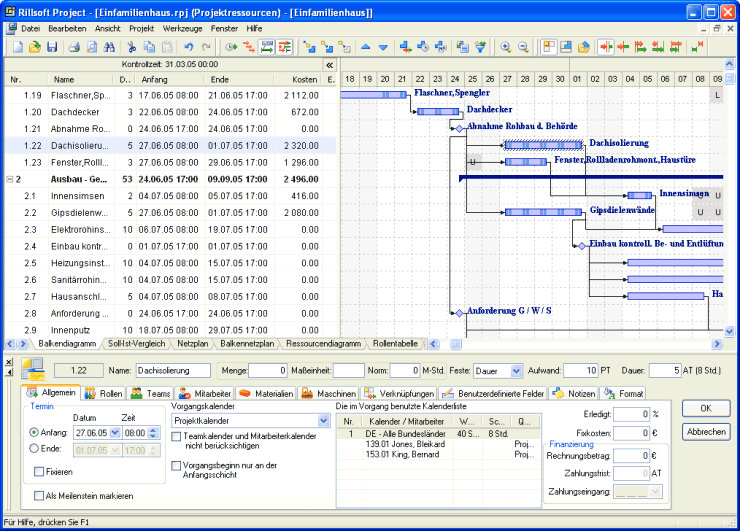Cut selection with scissors icon
740x531 pixels.
click(x=132, y=47)
